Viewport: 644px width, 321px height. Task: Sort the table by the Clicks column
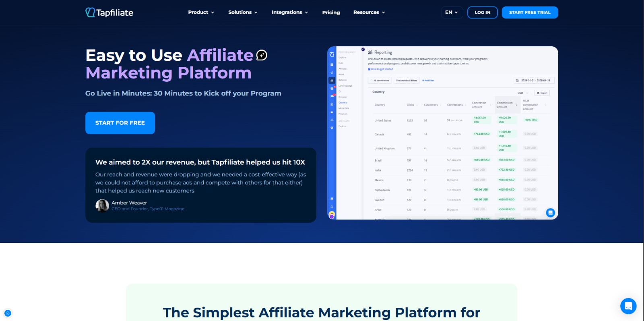point(412,105)
